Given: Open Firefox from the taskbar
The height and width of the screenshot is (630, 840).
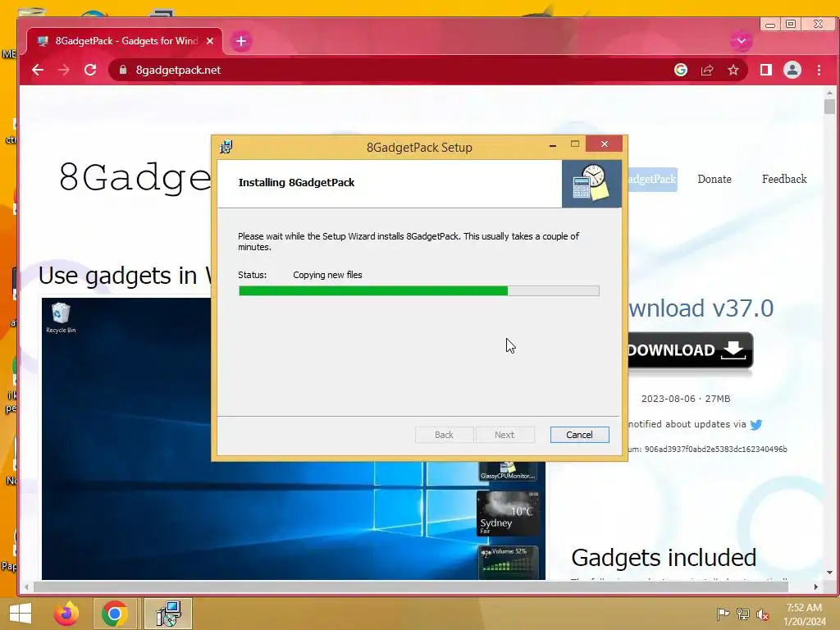Looking at the screenshot, I should 66,614.
